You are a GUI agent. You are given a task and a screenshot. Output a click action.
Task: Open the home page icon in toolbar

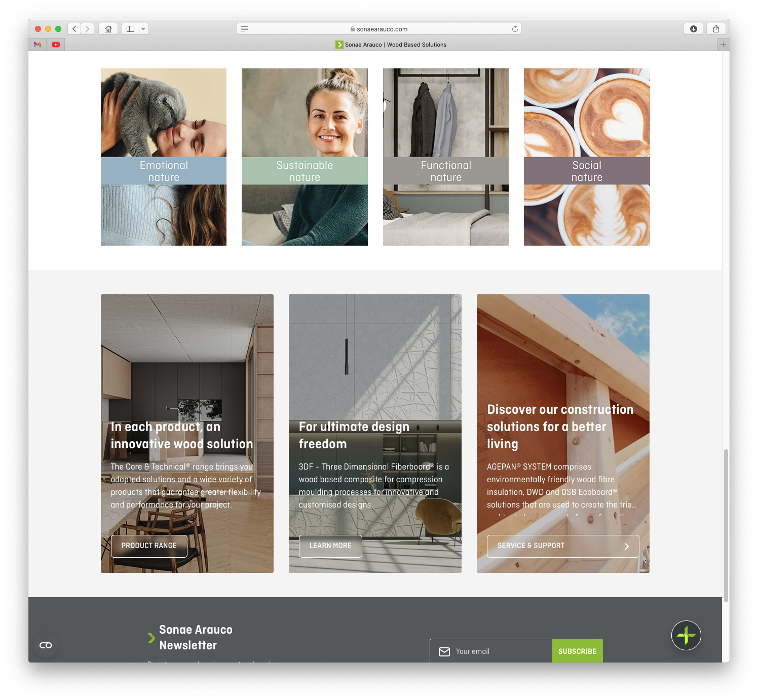tap(108, 29)
